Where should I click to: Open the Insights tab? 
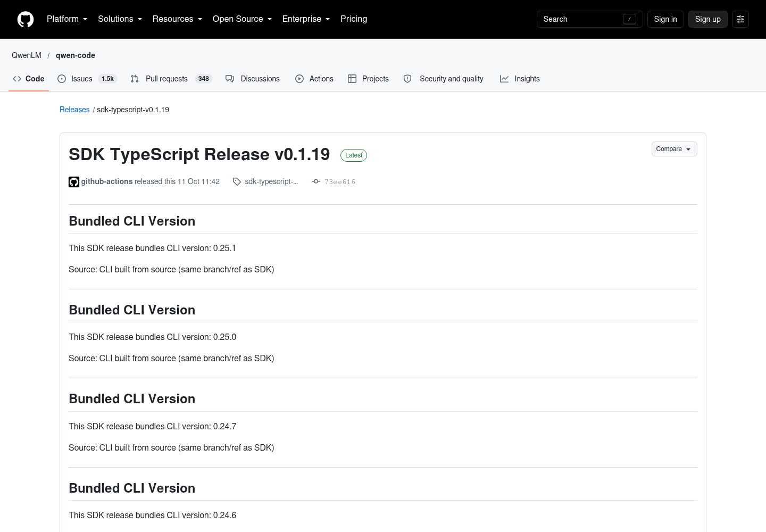tap(520, 79)
